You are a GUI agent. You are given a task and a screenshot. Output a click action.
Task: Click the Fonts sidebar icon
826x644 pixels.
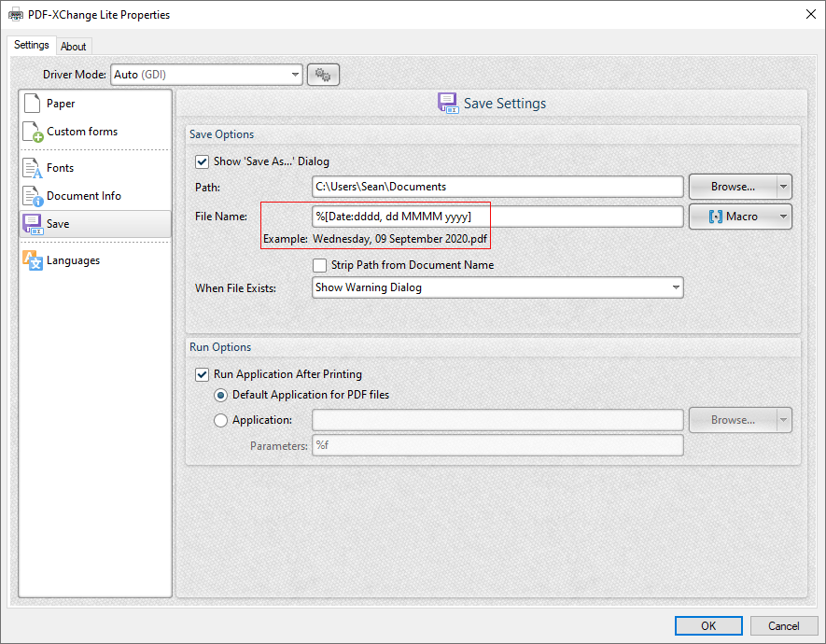(31, 168)
